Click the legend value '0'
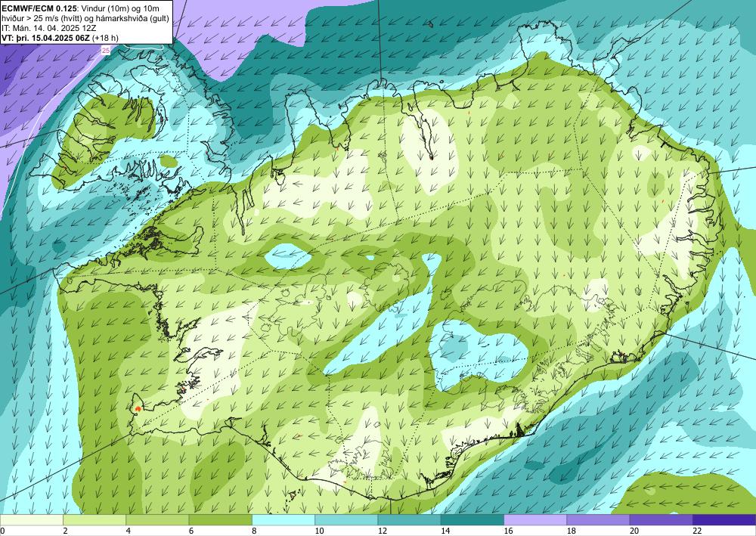The height and width of the screenshot is (536, 756). coord(2,531)
